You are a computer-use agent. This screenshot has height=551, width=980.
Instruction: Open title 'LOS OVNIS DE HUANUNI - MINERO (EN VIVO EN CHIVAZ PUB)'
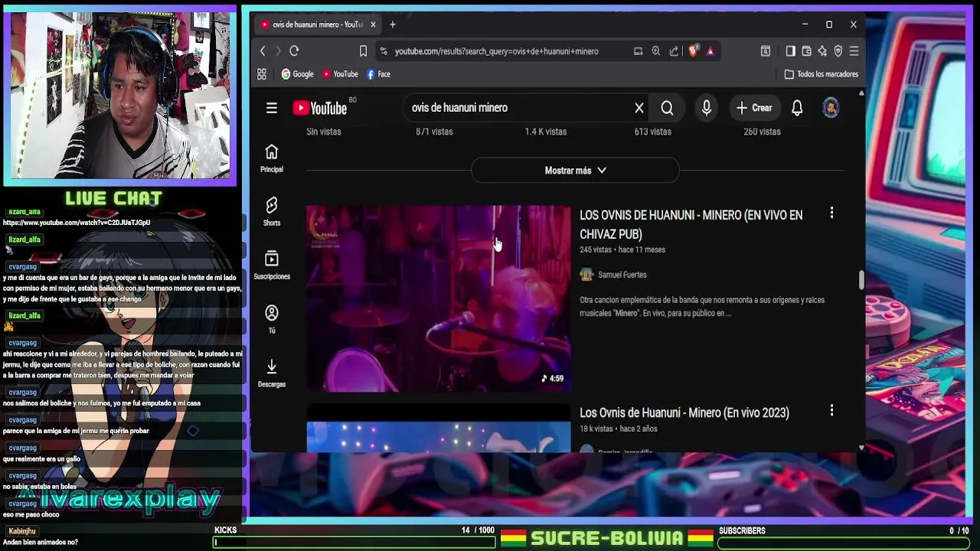pyautogui.click(x=691, y=224)
